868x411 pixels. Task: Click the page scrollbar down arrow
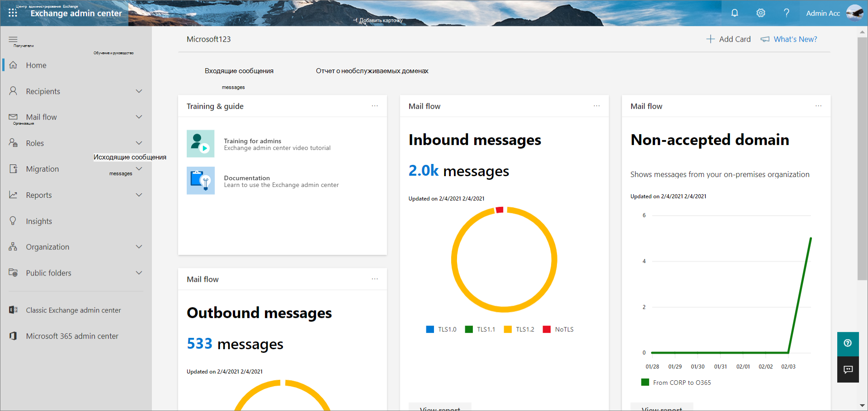click(x=862, y=405)
